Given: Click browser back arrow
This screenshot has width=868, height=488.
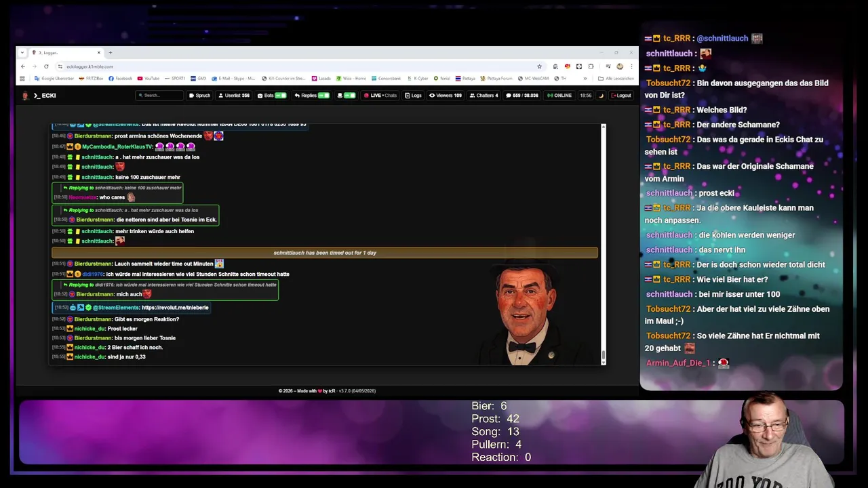Looking at the screenshot, I should [23, 66].
